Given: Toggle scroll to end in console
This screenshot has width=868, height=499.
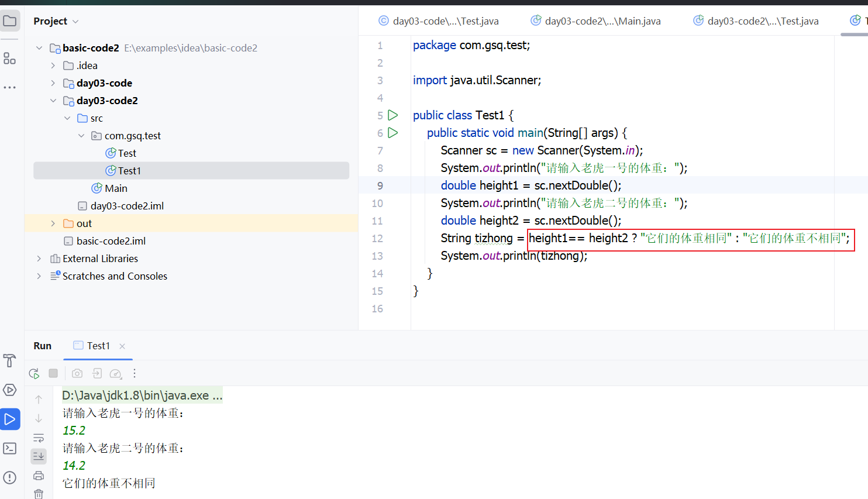Looking at the screenshot, I should pos(39,456).
